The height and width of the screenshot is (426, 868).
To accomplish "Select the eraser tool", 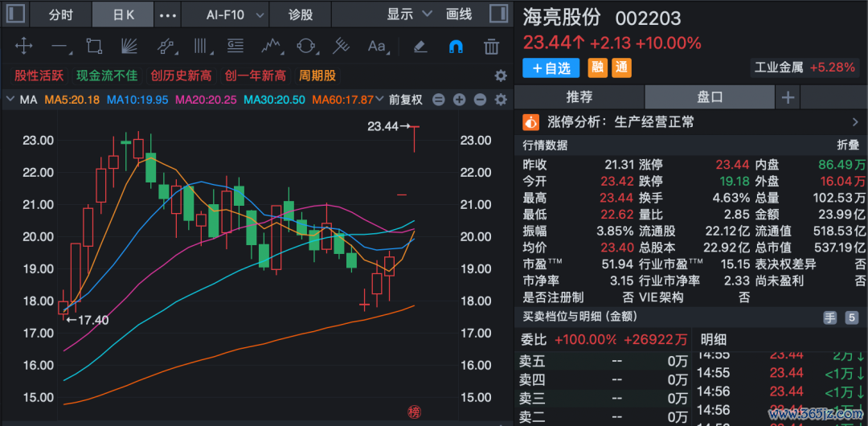I will [x=420, y=46].
